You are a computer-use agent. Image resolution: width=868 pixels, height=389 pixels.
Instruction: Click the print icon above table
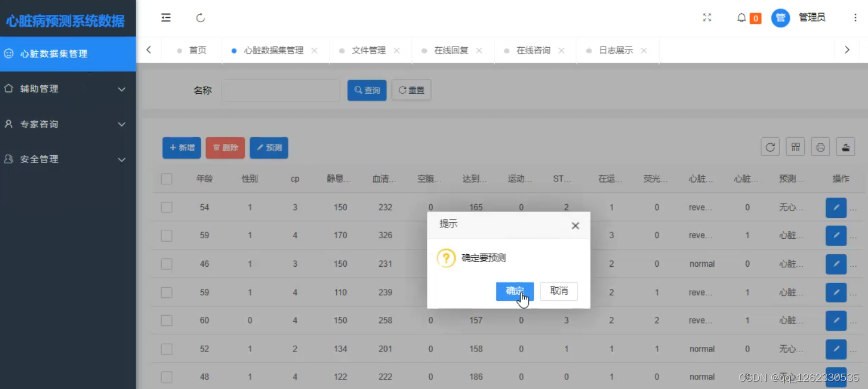pyautogui.click(x=820, y=147)
